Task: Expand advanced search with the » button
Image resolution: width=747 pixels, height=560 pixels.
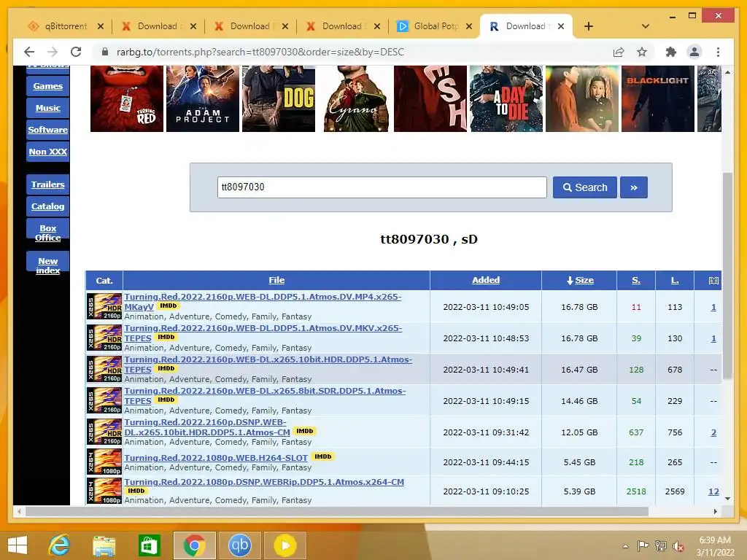Action: [x=634, y=187]
